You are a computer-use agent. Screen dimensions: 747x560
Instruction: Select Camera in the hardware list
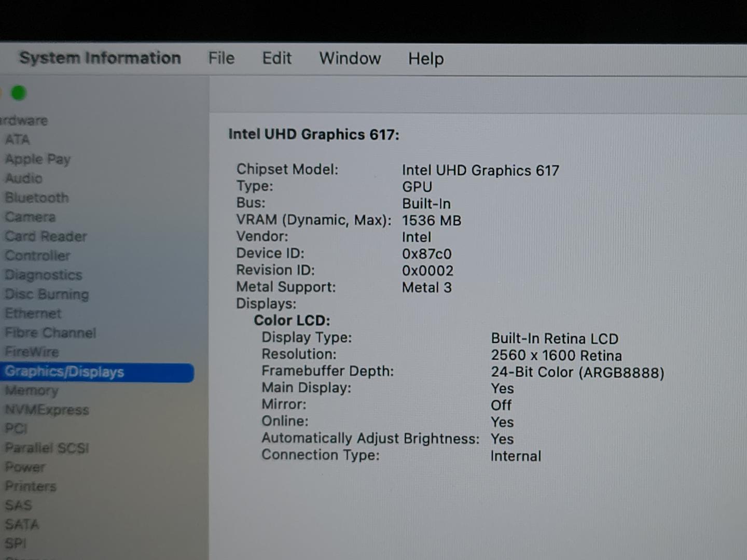(30, 217)
